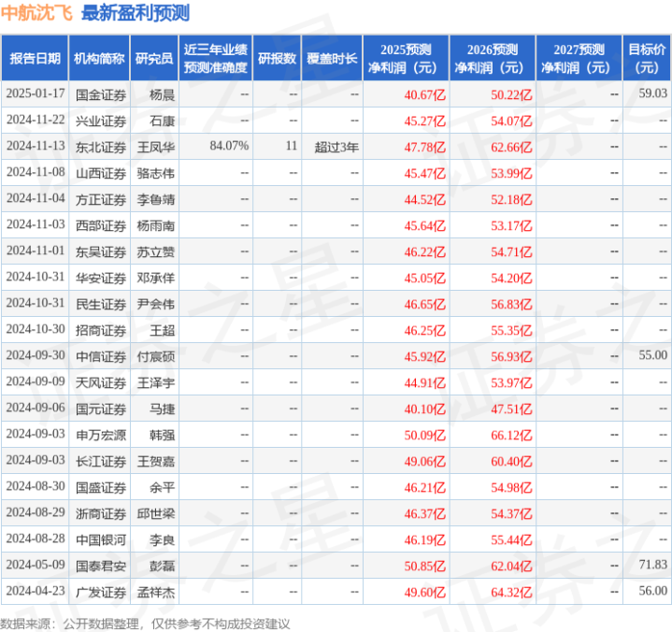
Task: Click the 东北证券 institution cell
Action: point(101,147)
